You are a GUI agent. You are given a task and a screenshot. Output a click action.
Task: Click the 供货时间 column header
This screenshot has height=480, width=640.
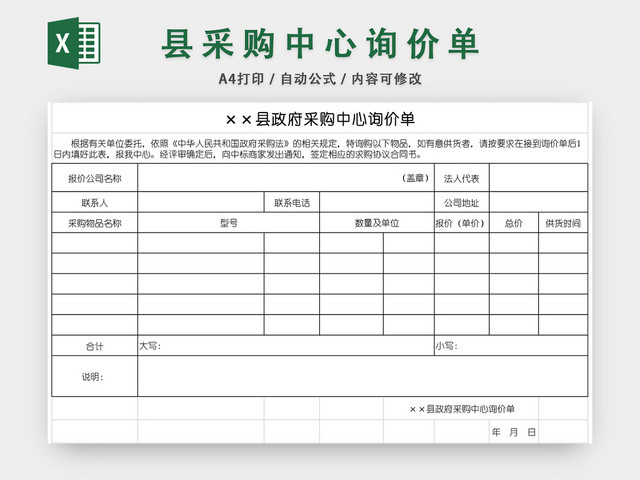point(563,223)
